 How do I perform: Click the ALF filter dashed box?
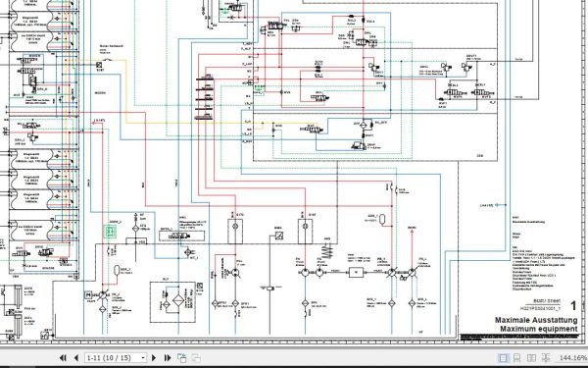[172, 302]
